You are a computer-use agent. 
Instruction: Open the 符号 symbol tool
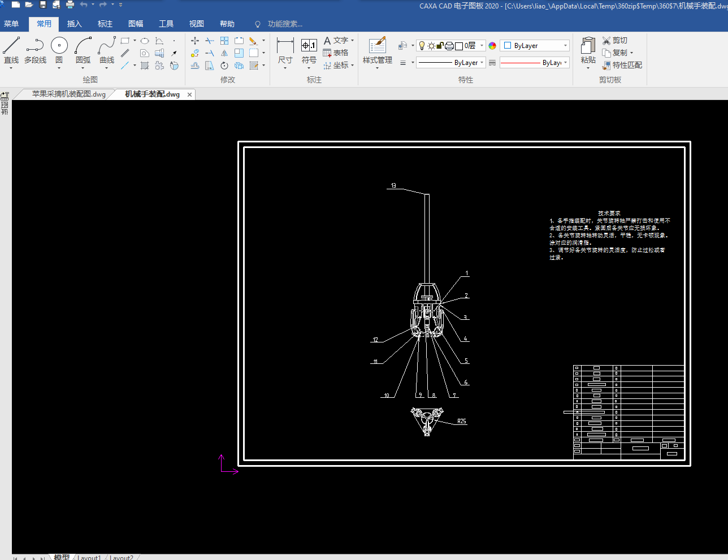pyautogui.click(x=309, y=50)
